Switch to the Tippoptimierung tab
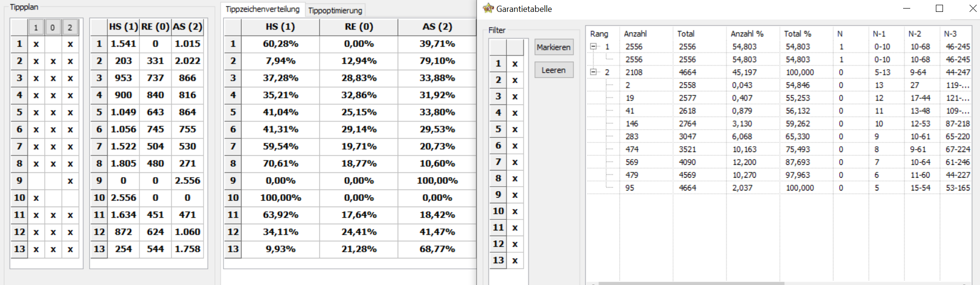Viewport: 980px width, 285px height. pyautogui.click(x=335, y=10)
